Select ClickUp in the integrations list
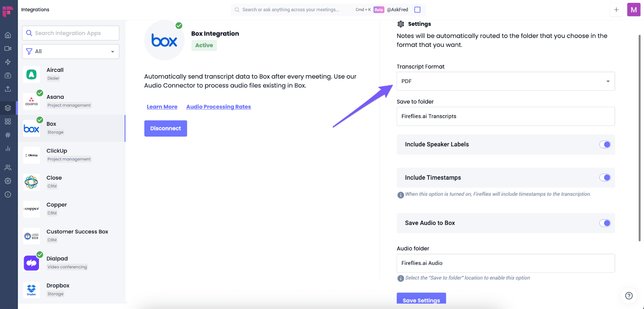 tap(71, 155)
